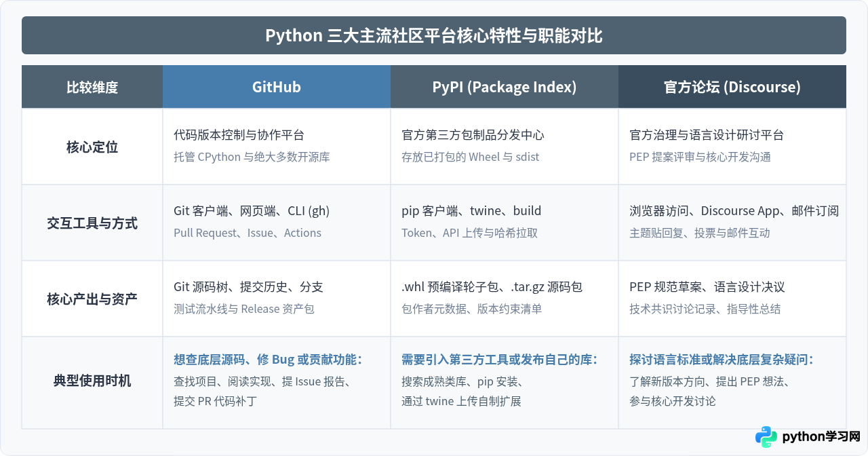Click 主题贴回复、投票与邮件互动 text
Viewport: 868px width, 456px height.
(700, 233)
